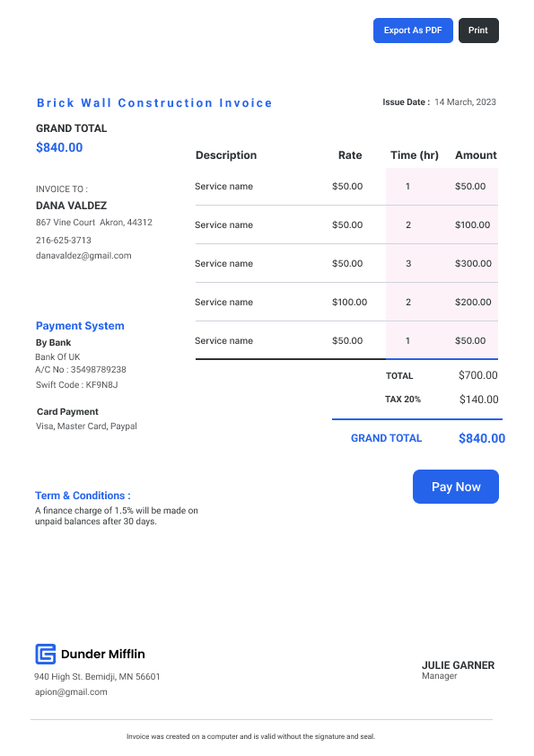534x756 pixels.
Task: Select the danavaldez@gmail.com email address
Action: (83, 256)
